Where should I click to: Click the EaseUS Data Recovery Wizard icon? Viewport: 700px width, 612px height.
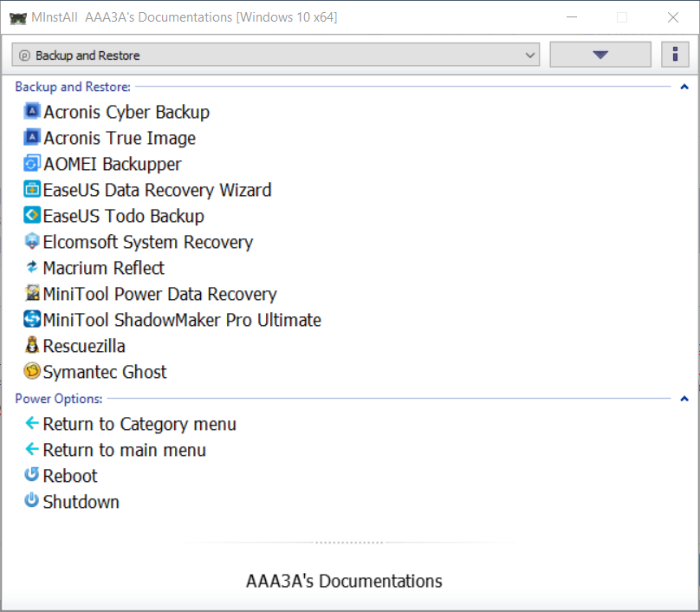[x=32, y=189]
